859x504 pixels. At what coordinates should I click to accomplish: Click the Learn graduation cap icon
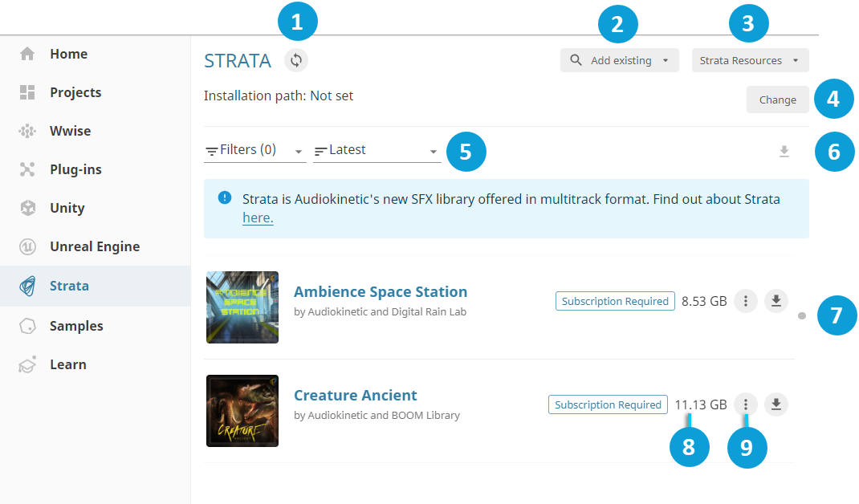[x=27, y=364]
